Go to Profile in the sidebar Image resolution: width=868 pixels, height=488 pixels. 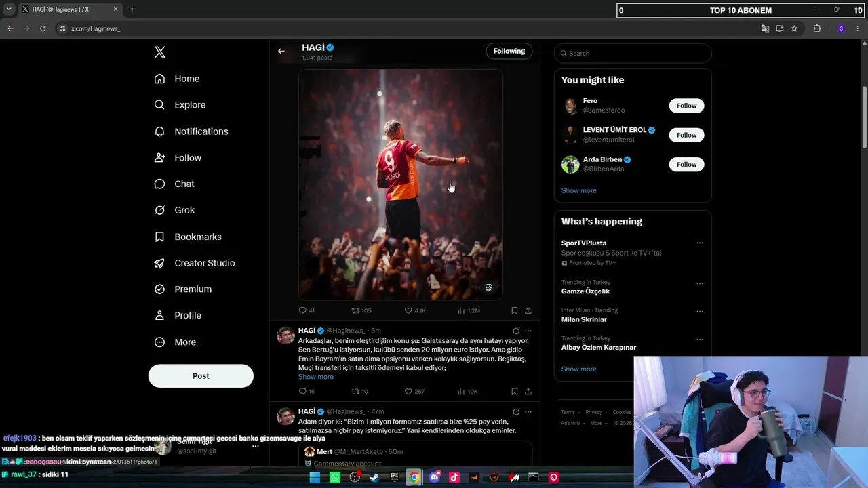pyautogui.click(x=178, y=315)
